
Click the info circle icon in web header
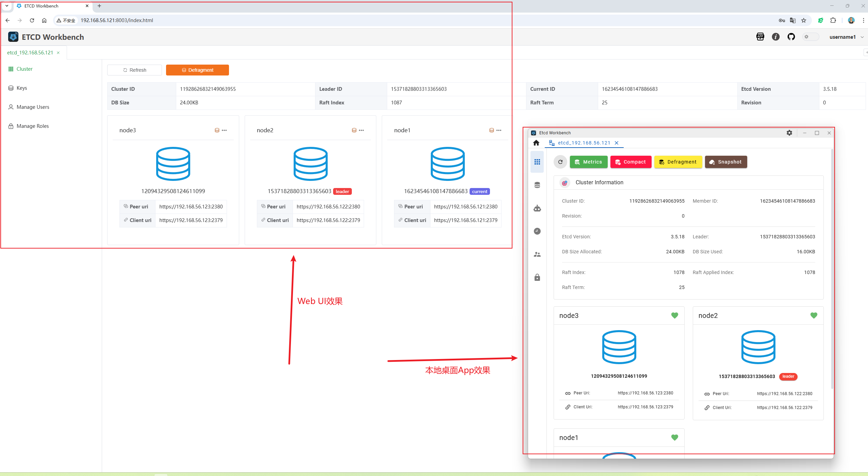(x=775, y=37)
